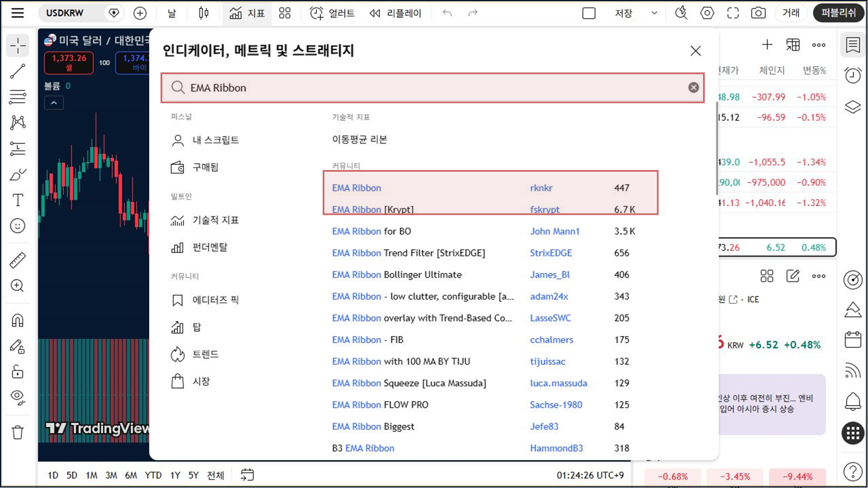Open forecasting and measurement tools
Viewport: 868px width, 488px height.
point(18,149)
